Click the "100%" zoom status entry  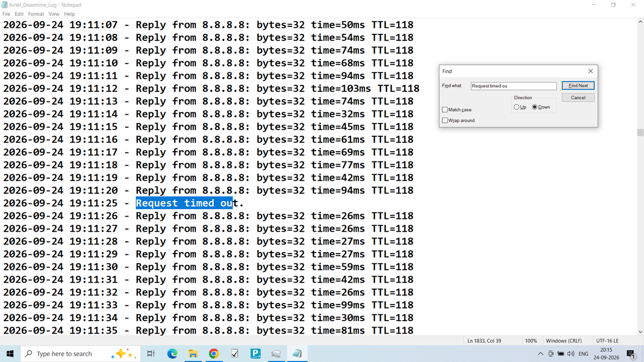coord(531,341)
